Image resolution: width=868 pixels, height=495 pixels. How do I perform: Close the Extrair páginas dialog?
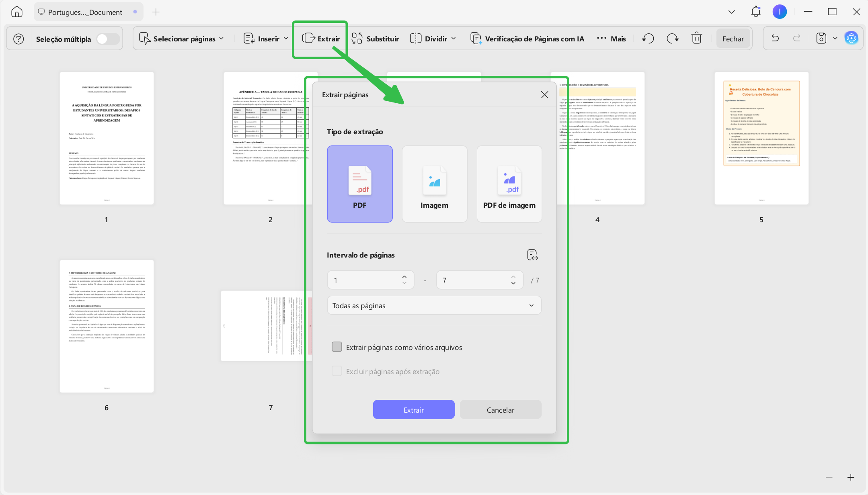click(x=544, y=95)
